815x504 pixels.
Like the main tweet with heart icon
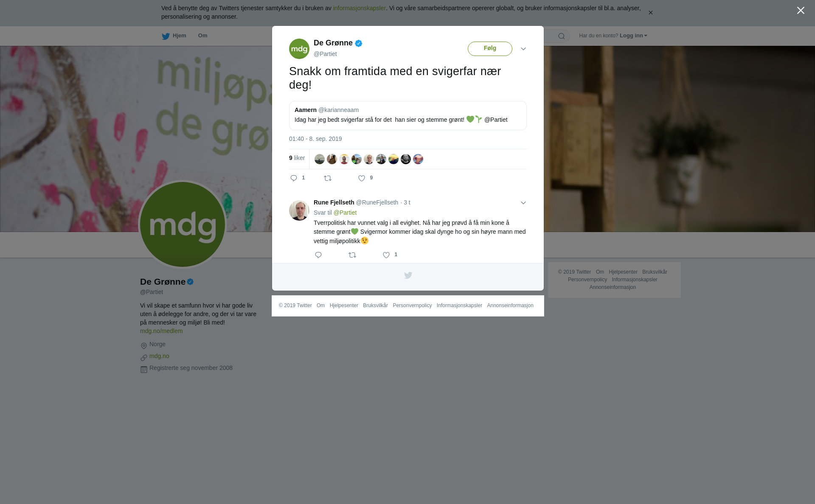pos(362,179)
